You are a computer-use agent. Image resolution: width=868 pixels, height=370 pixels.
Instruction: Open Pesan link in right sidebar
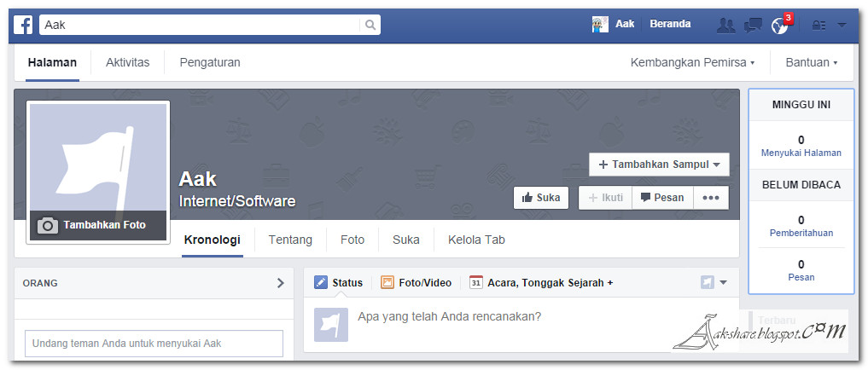801,277
